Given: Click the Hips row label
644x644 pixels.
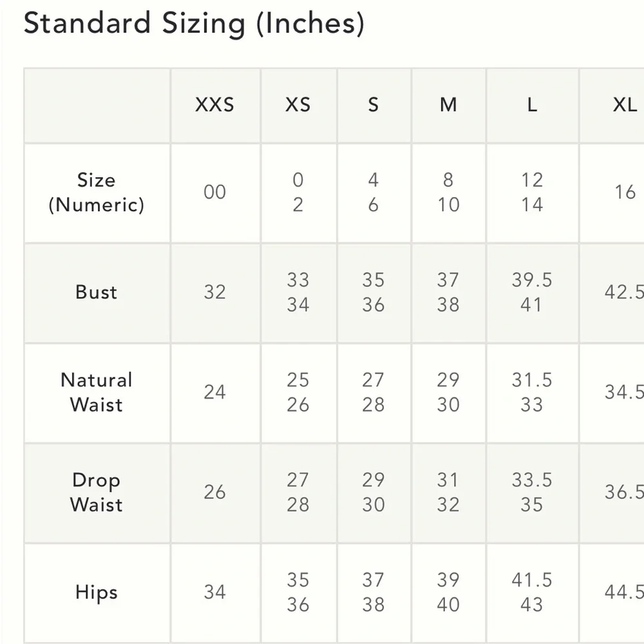Looking at the screenshot, I should (97, 592).
